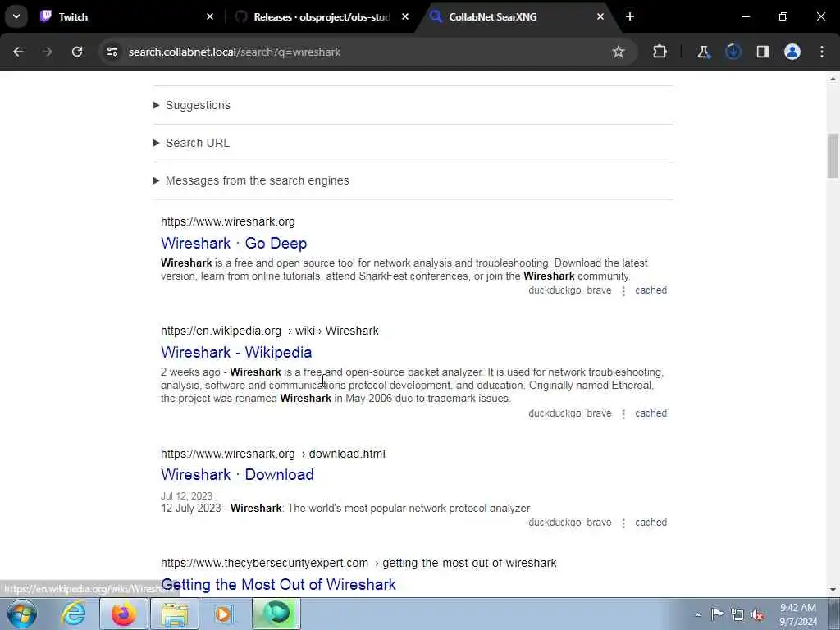Click the blue download indicator icon

point(733,52)
